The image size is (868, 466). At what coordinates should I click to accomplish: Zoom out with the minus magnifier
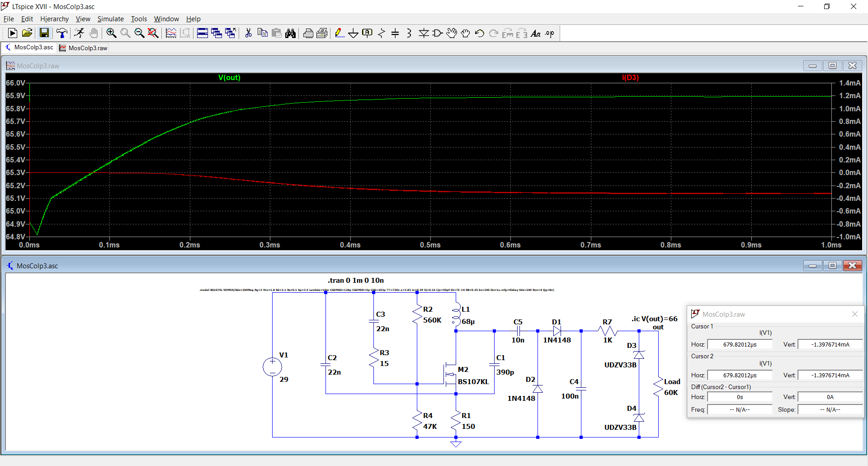pyautogui.click(x=139, y=33)
